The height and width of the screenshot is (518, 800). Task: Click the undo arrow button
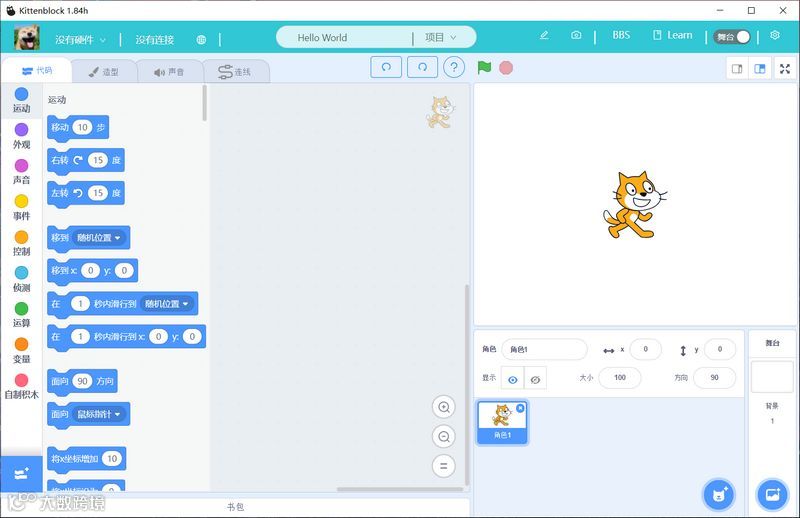(386, 67)
